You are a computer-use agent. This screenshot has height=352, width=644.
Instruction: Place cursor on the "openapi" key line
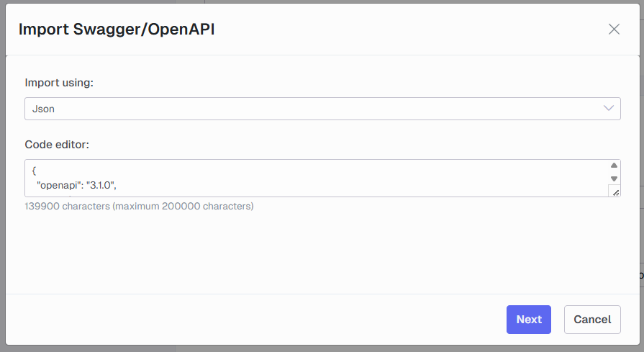click(x=76, y=185)
